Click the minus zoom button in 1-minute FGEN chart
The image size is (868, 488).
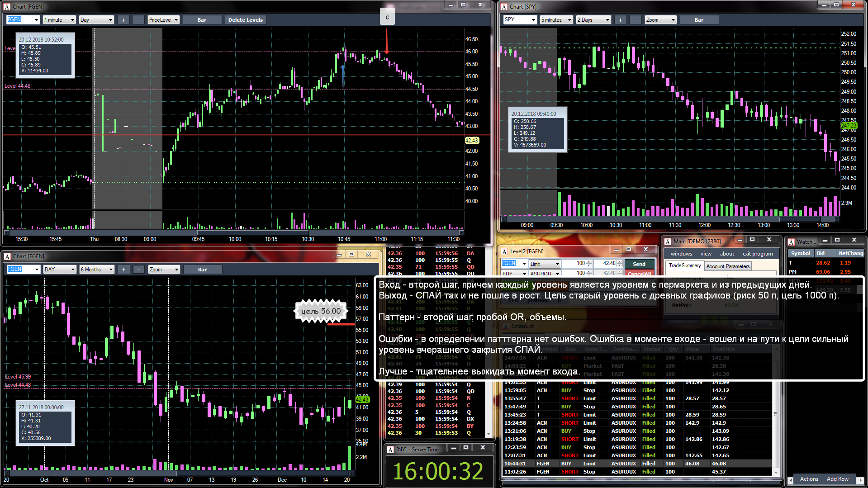[138, 20]
